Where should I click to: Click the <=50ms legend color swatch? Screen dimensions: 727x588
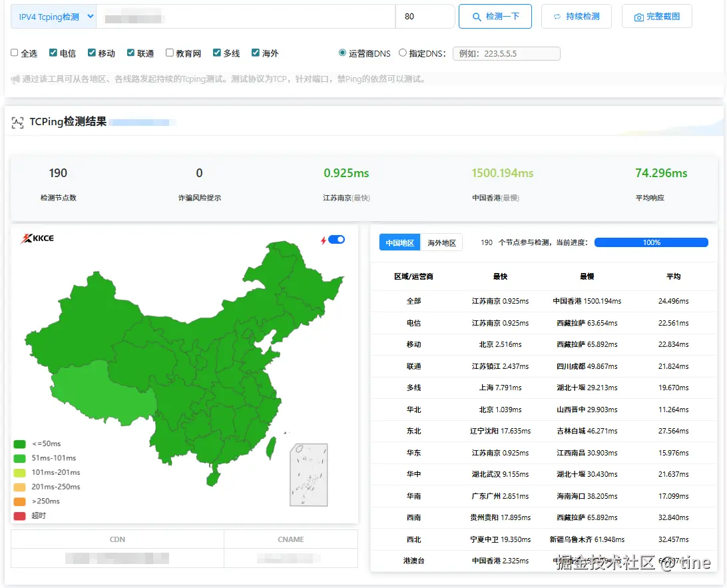19,444
